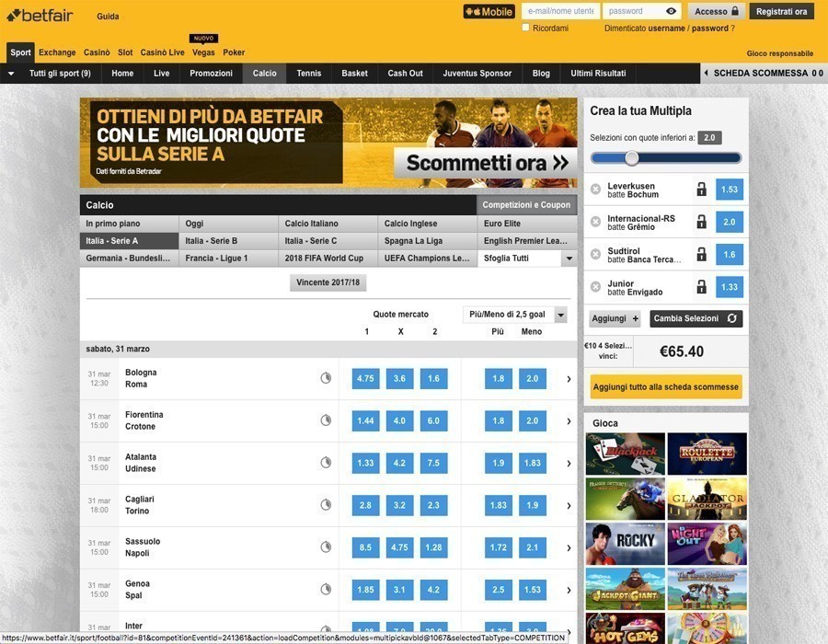Lock the Junior batte Envigado selection
This screenshot has width=828, height=644.
pyautogui.click(x=701, y=287)
